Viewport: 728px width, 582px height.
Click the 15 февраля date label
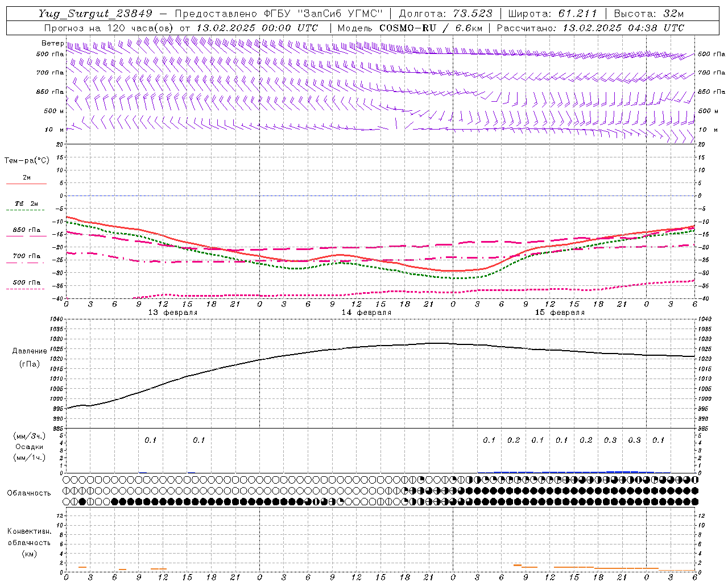click(x=560, y=313)
